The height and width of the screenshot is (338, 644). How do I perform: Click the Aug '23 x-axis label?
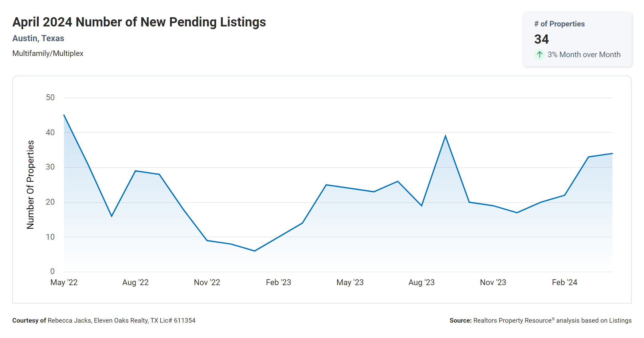422,282
